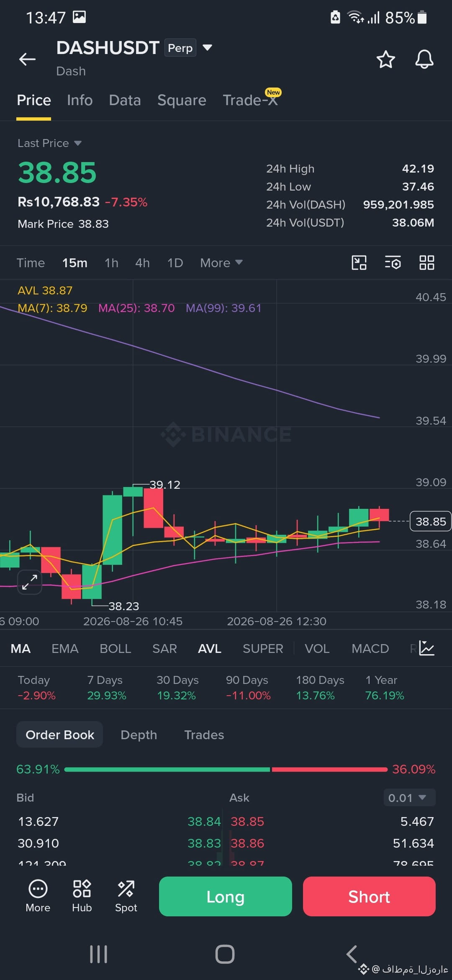
Task: Tap Today -2.90% performance
Action: pyautogui.click(x=36, y=688)
